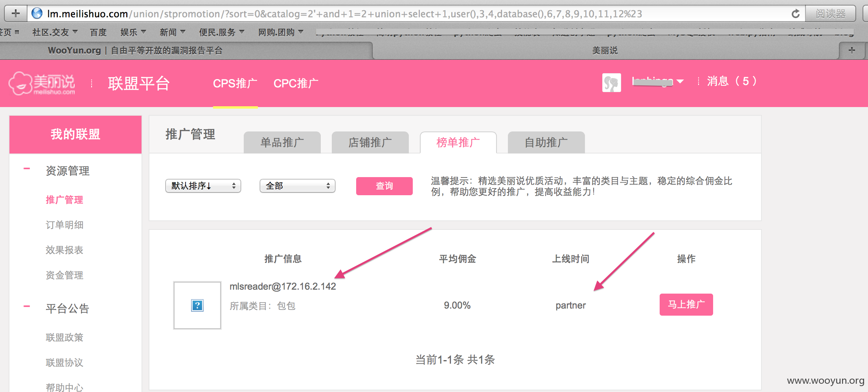Expand the 娱乐 bookmarks folder
The height and width of the screenshot is (392, 868).
(x=133, y=32)
